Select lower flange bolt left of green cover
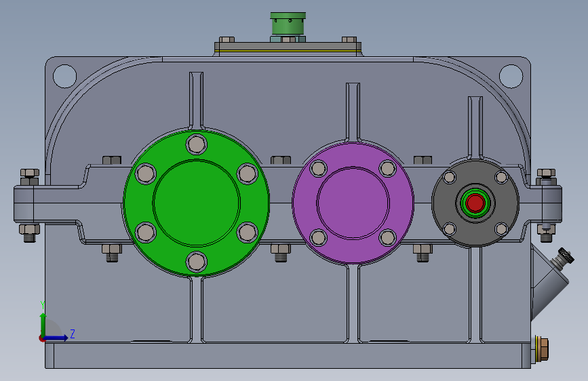The height and width of the screenshot is (381, 588). (112, 253)
